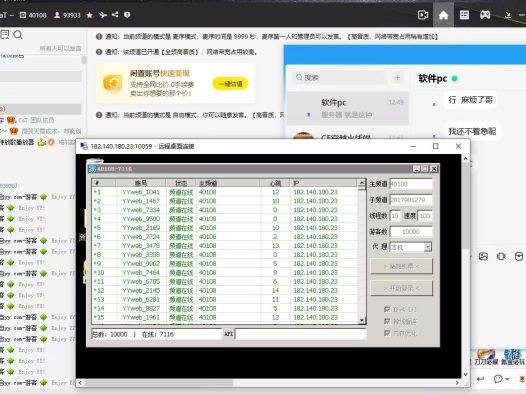Click the 子频道 input field
This screenshot has height=394, width=526.
[411, 200]
